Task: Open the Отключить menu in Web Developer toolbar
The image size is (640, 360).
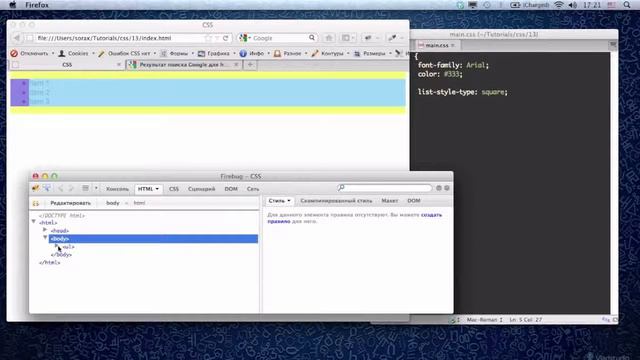Action: click(x=32, y=53)
